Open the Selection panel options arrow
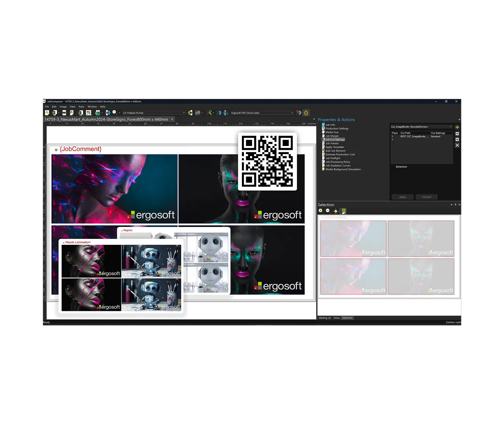 (x=451, y=204)
